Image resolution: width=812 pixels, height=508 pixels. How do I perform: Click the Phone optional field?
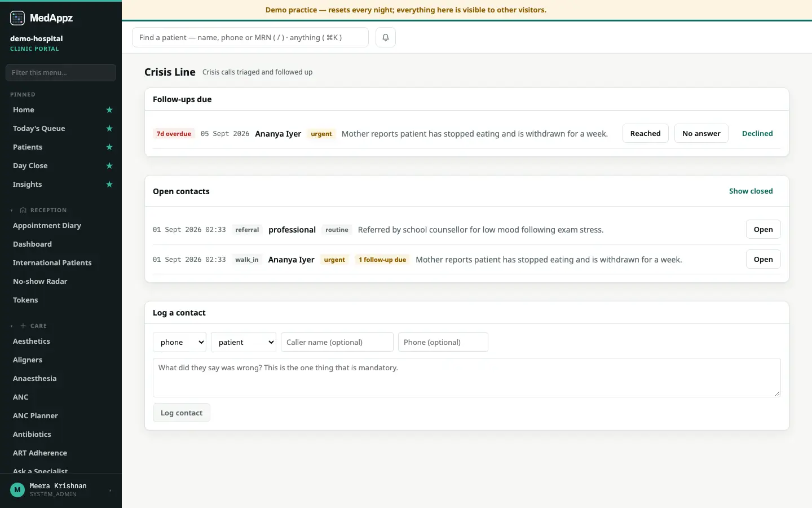pos(443,342)
